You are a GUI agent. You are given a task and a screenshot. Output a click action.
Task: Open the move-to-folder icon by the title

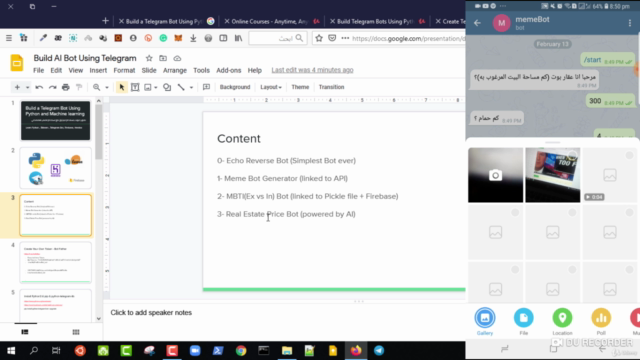163,58
